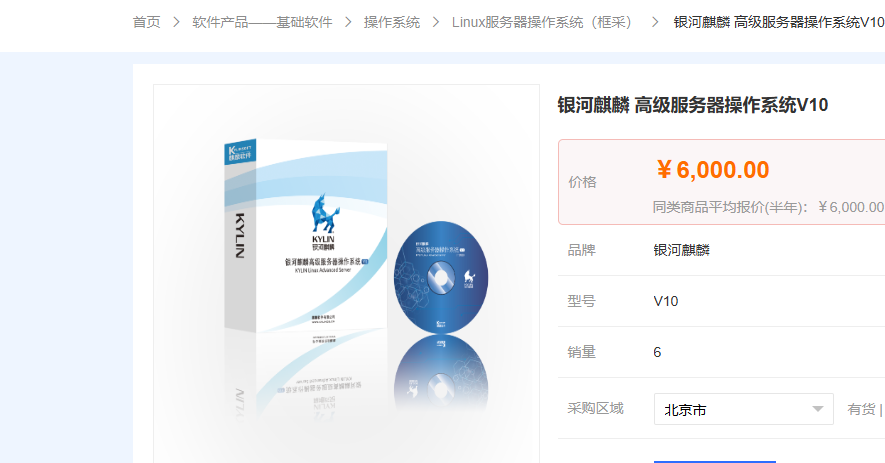Viewport: 885px width, 463px height.
Task: Click the Kylin product box image
Action: (306, 234)
